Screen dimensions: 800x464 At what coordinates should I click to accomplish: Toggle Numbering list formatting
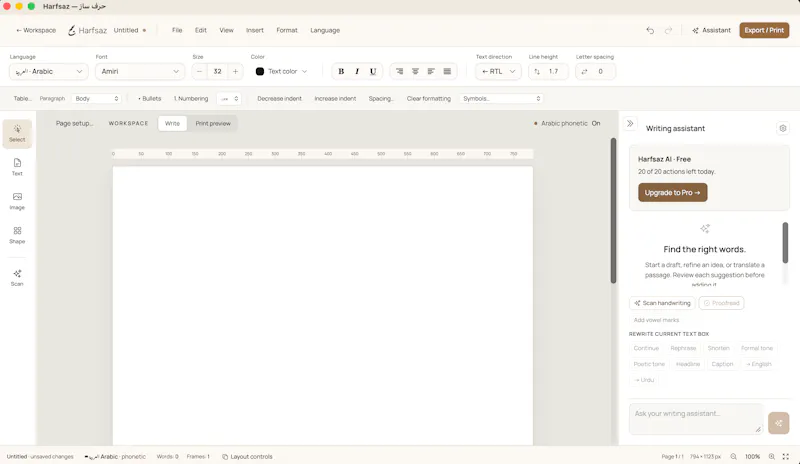191,99
